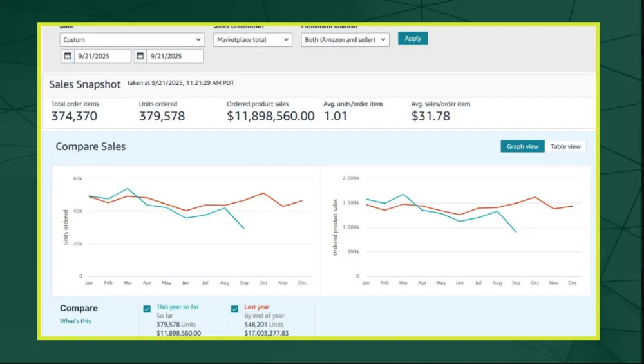
Task: Switch to Table view
Action: [x=565, y=146]
